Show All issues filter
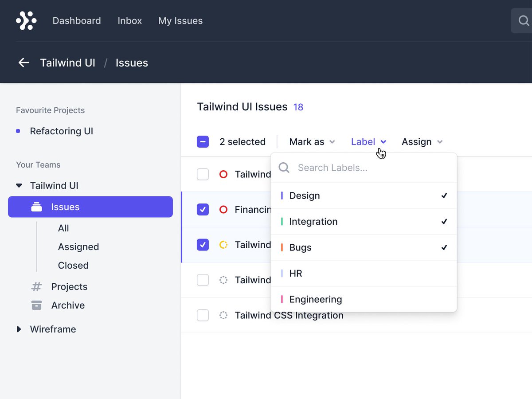Viewport: 532px width, 399px height. [63, 228]
